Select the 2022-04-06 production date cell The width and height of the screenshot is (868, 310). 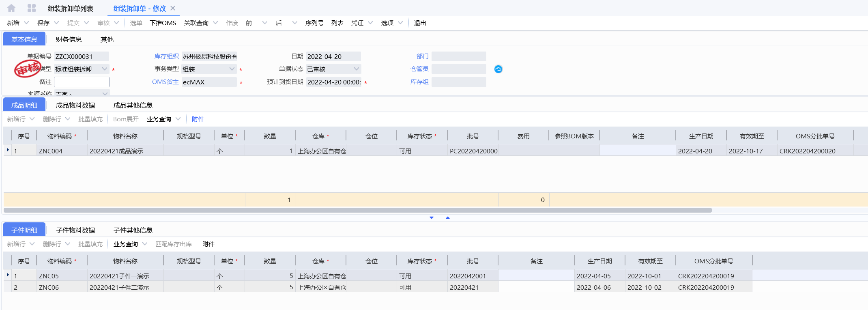[599, 287]
